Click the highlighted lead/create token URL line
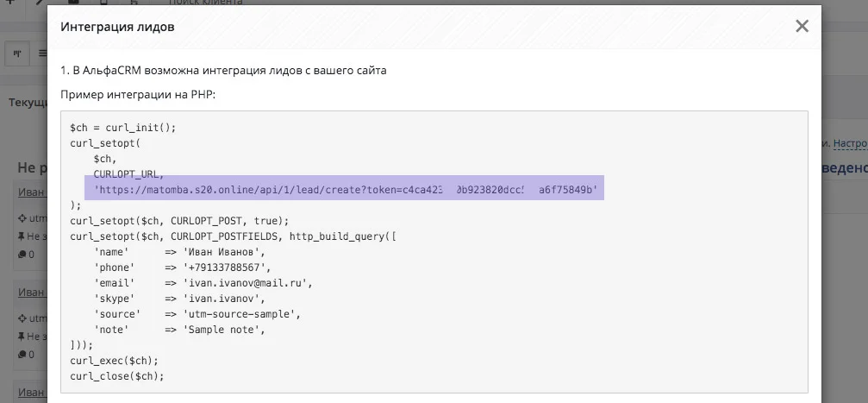The image size is (868, 403). click(346, 190)
